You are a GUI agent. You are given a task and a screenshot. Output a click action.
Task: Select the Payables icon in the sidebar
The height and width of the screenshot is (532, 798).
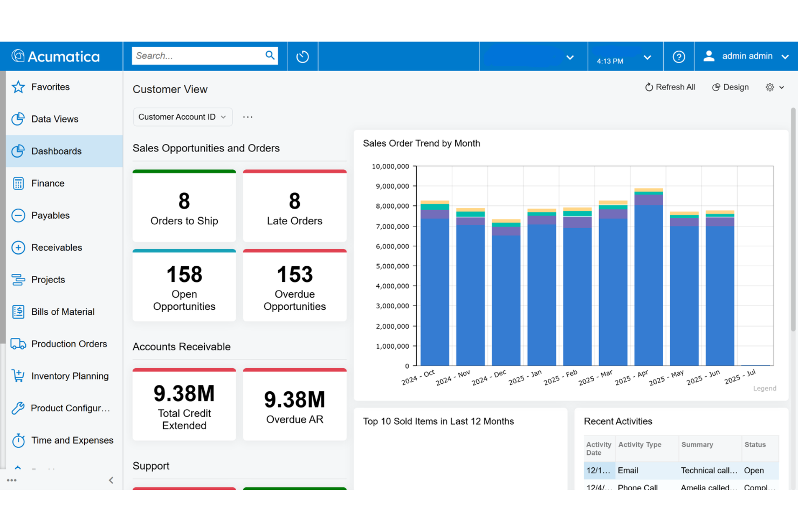[x=18, y=215]
